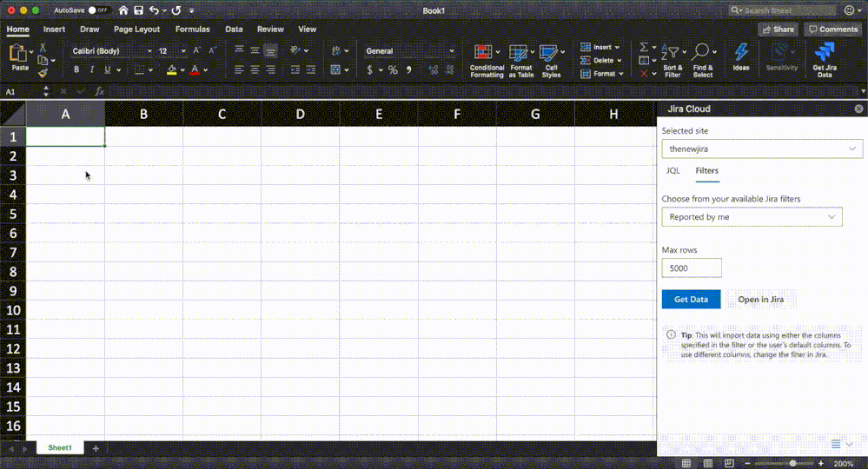Image resolution: width=868 pixels, height=469 pixels.
Task: Switch to the JQL tab in Jira panel
Action: click(673, 171)
